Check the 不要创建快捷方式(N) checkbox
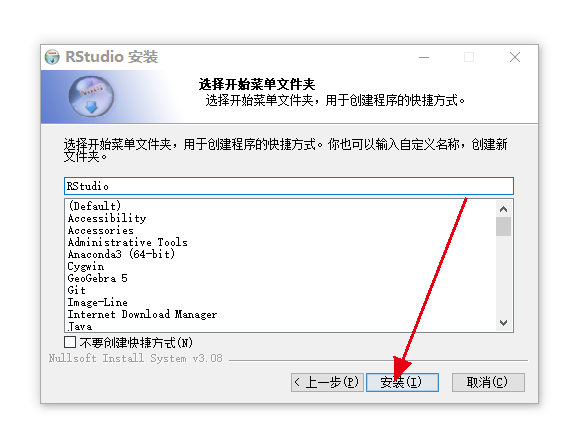Image resolution: width=563 pixels, height=430 pixels. pos(70,342)
